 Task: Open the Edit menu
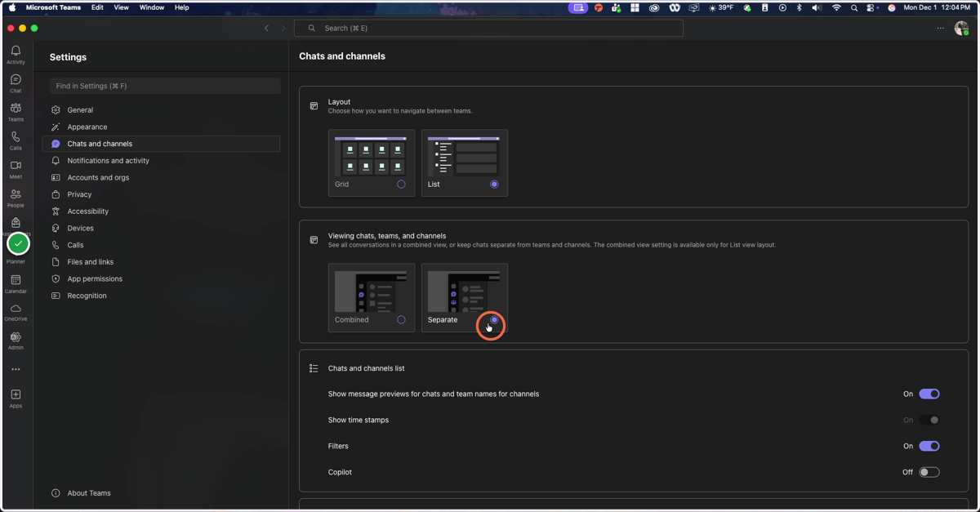tap(97, 7)
